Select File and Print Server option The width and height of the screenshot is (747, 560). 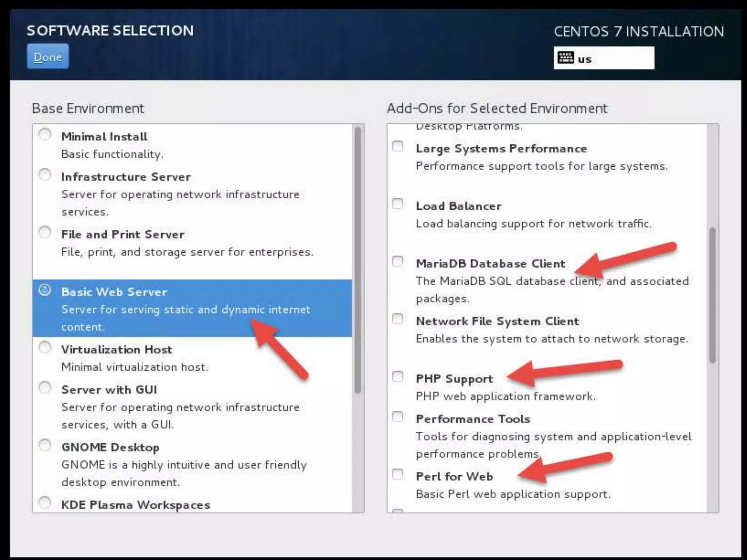coord(45,232)
